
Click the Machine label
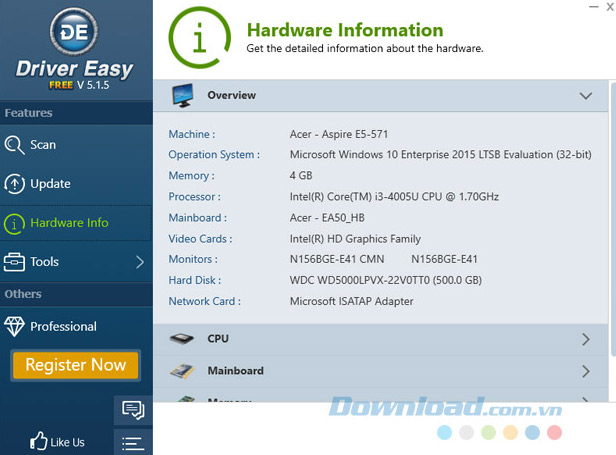pyautogui.click(x=192, y=134)
